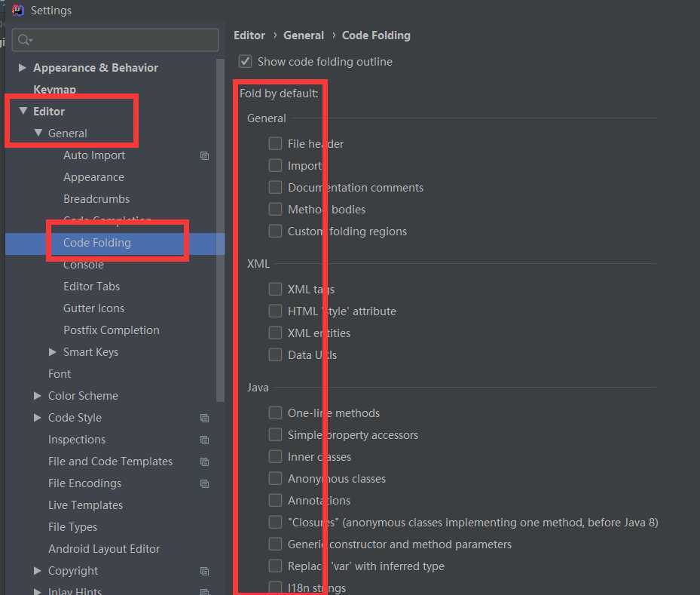Image resolution: width=700 pixels, height=595 pixels.
Task: Click the project-level icon beside Copyright
Action: click(204, 571)
